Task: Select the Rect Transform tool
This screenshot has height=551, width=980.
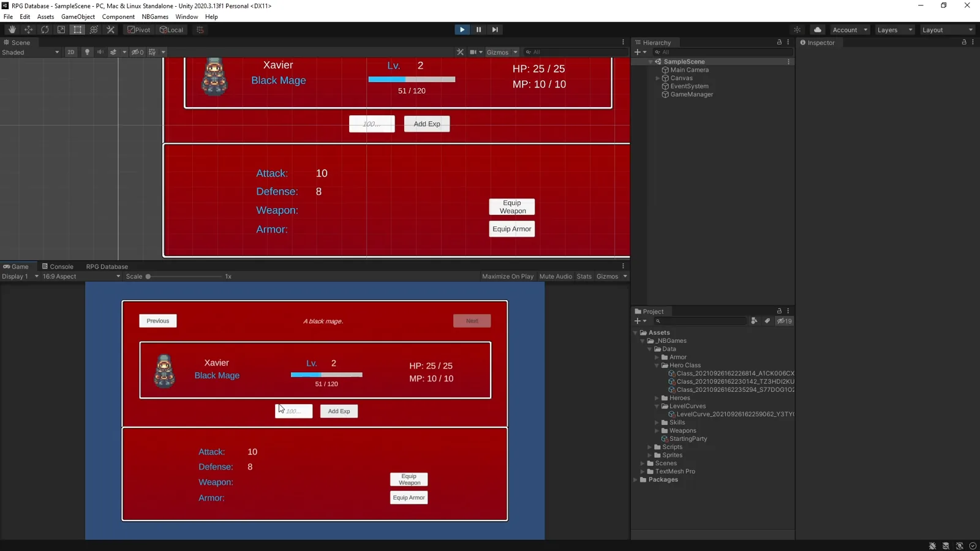Action: point(77,29)
